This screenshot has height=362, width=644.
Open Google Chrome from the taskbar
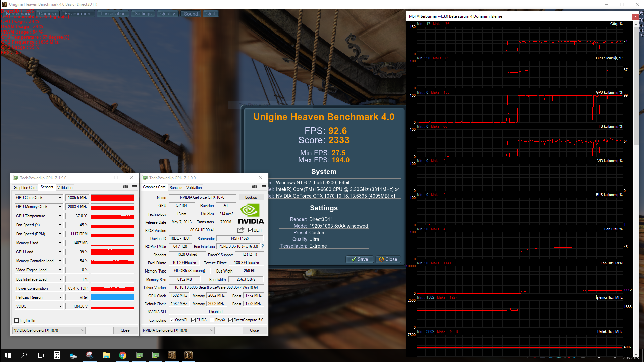123,355
